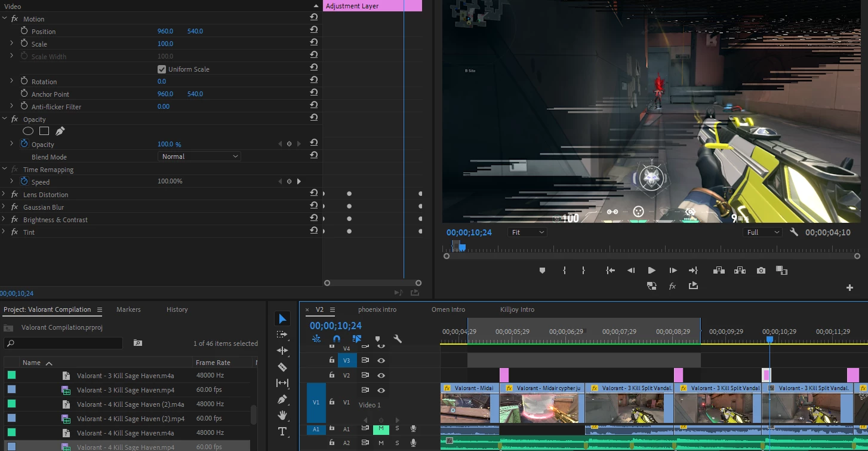The height and width of the screenshot is (451, 868).
Task: Toggle Mute on A1 track
Action: [381, 428]
